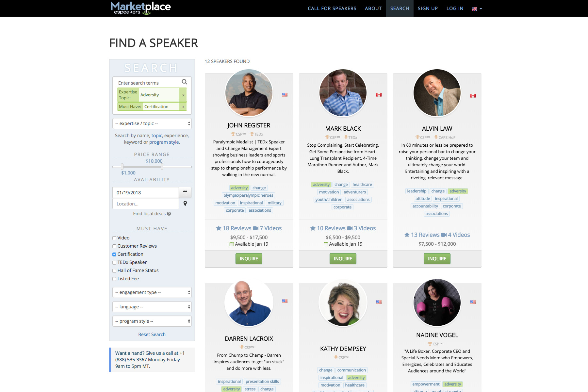Expand the engagement type dropdown
Image resolution: width=588 pixels, height=392 pixels.
coord(152,292)
